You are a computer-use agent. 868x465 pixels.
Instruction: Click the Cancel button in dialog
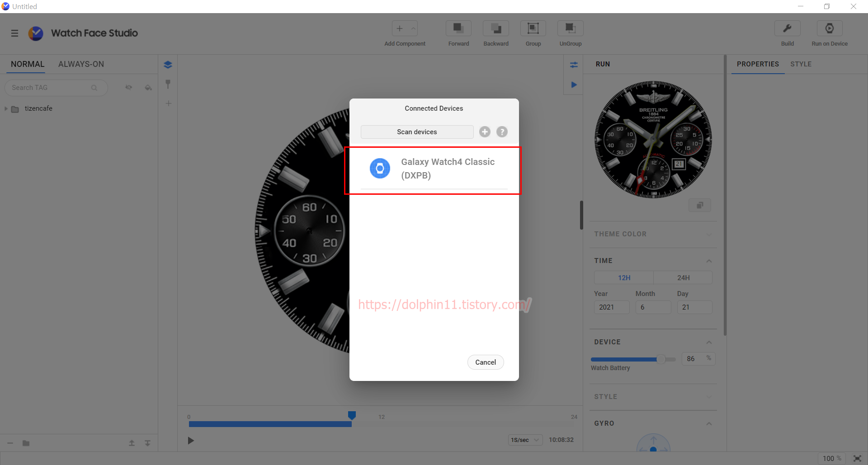click(x=486, y=362)
